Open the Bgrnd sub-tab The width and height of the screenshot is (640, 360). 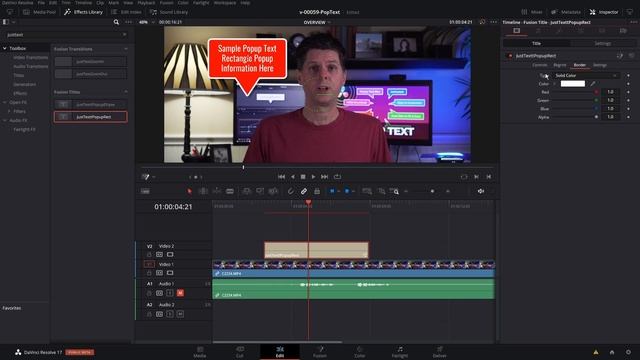tap(560, 65)
